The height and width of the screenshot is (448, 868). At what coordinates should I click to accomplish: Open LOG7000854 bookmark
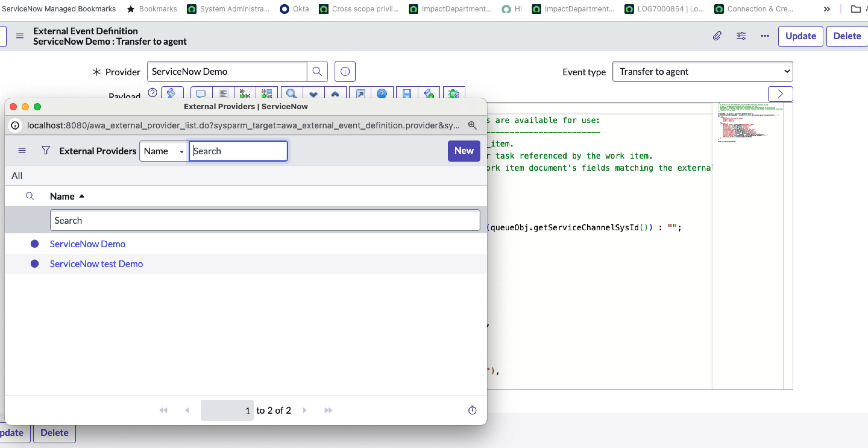664,9
